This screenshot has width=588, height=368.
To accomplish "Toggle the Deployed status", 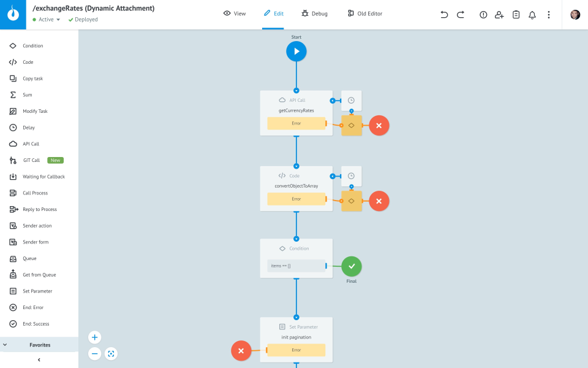I will pos(83,19).
